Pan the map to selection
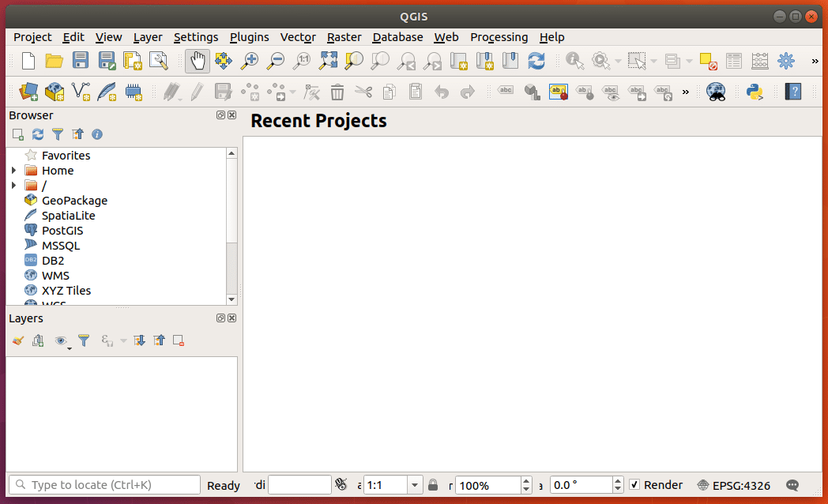The image size is (828, 504). [224, 61]
